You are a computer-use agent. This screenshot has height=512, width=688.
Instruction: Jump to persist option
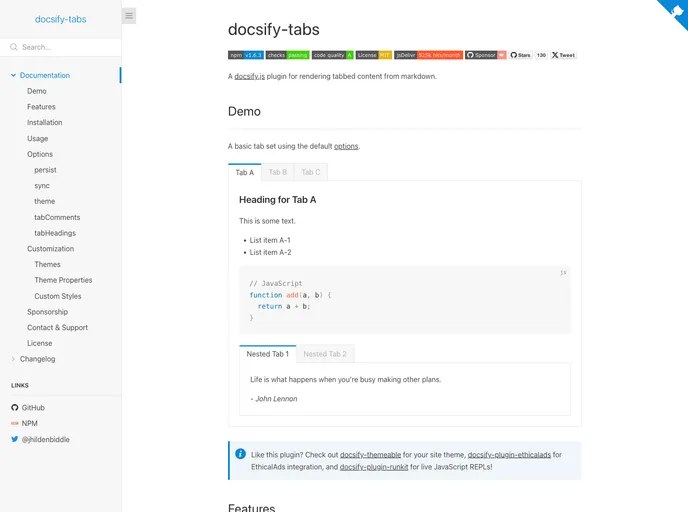[46, 170]
